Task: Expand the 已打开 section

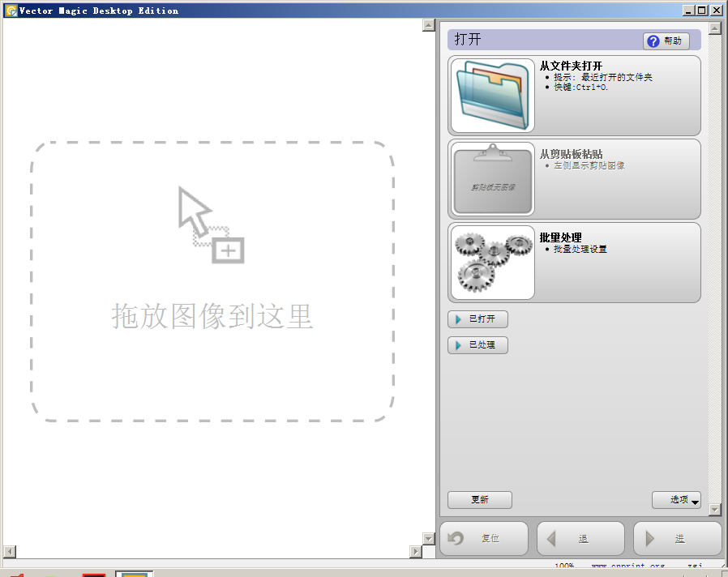Action: [x=477, y=319]
